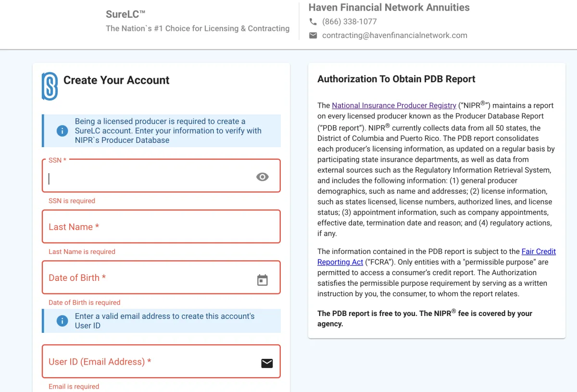The width and height of the screenshot is (577, 392).
Task: Open the Date of Birth calendar picker
Action: click(263, 280)
